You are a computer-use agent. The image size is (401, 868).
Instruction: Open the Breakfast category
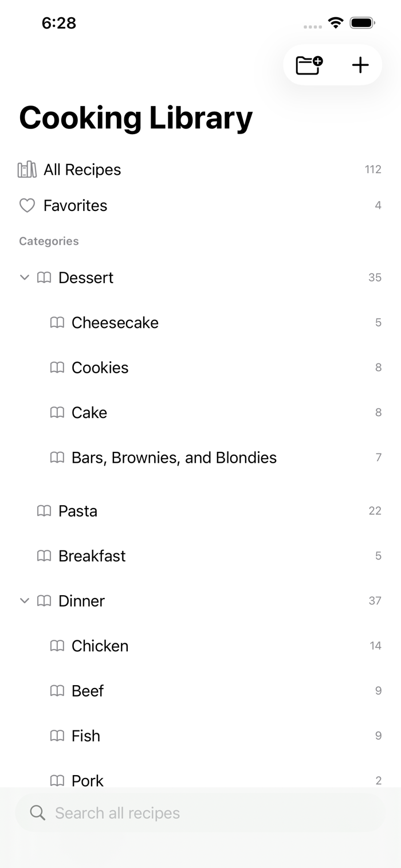click(x=200, y=556)
